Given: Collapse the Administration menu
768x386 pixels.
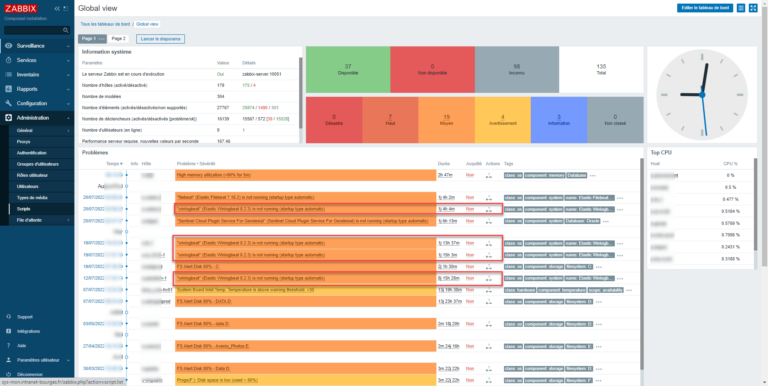Looking at the screenshot, I should click(x=37, y=118).
